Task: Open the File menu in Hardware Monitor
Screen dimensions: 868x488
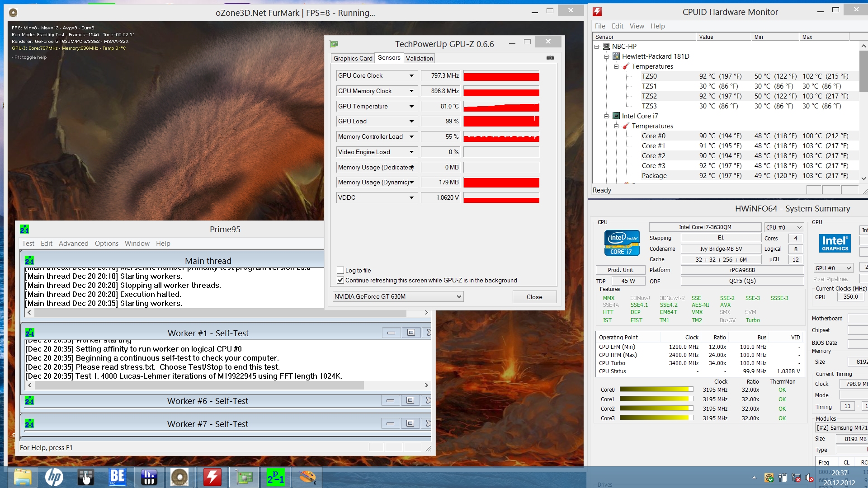Action: (600, 26)
